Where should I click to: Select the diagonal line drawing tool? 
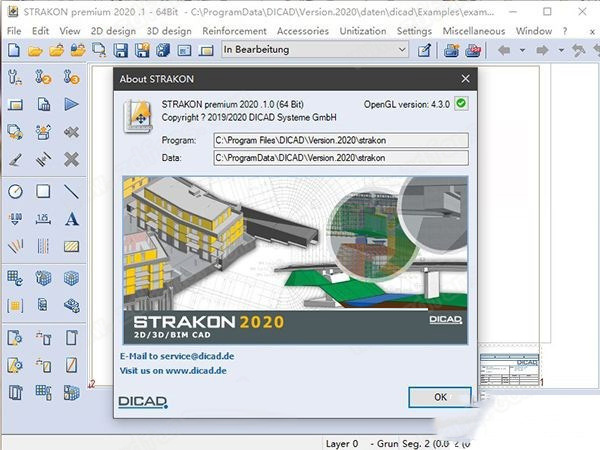71,191
